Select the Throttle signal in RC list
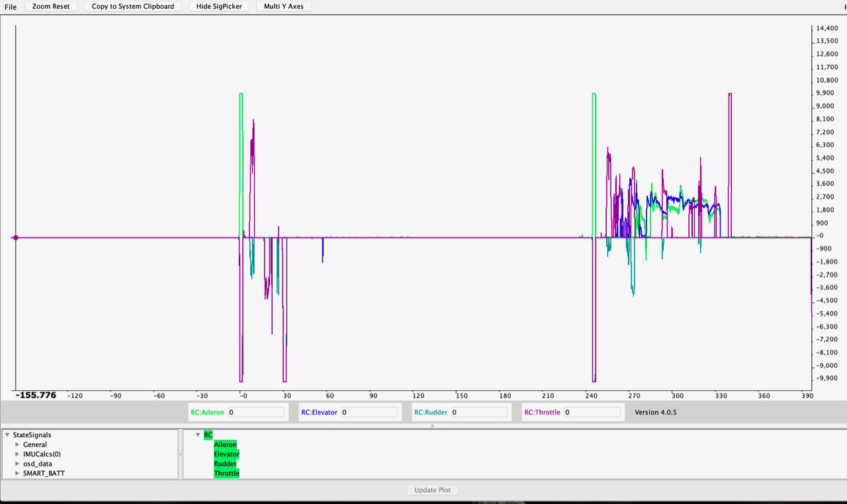Screen dimensions: 847x504 [x=226, y=474]
